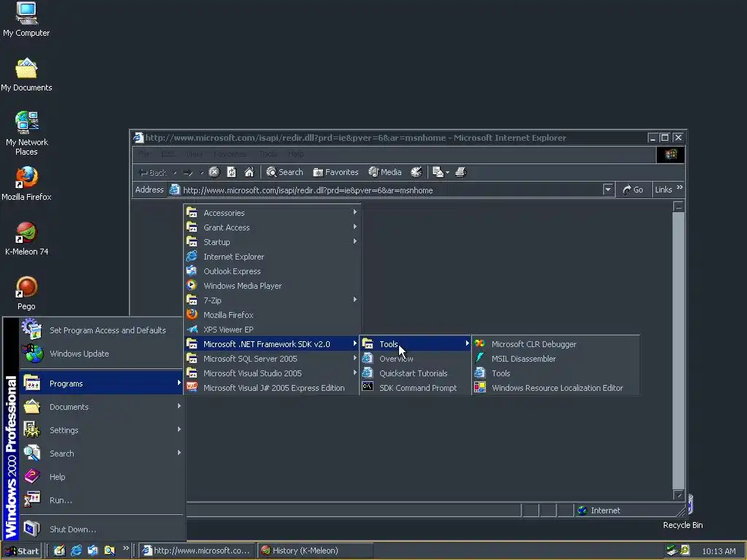Click the History icon in IE toolbar
Image resolution: width=747 pixels, height=560 pixels.
point(417,172)
